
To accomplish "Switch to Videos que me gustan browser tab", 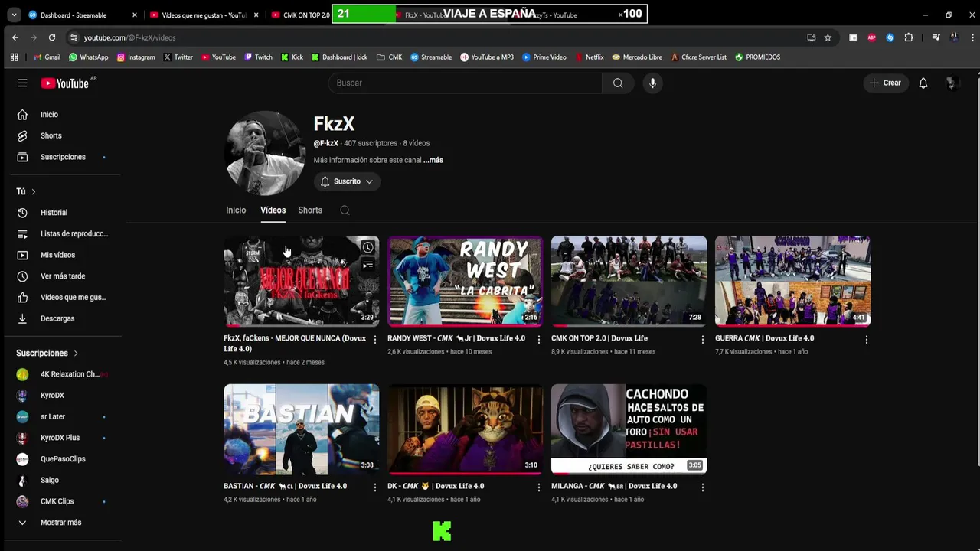I will coord(204,15).
